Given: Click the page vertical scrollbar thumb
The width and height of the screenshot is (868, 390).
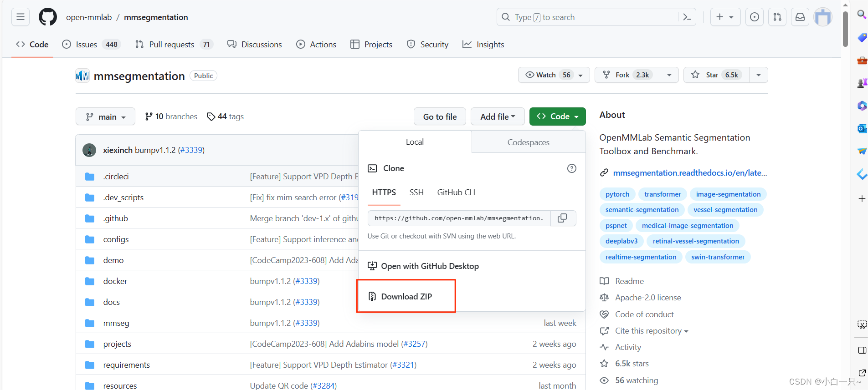Looking at the screenshot, I should click(845, 29).
